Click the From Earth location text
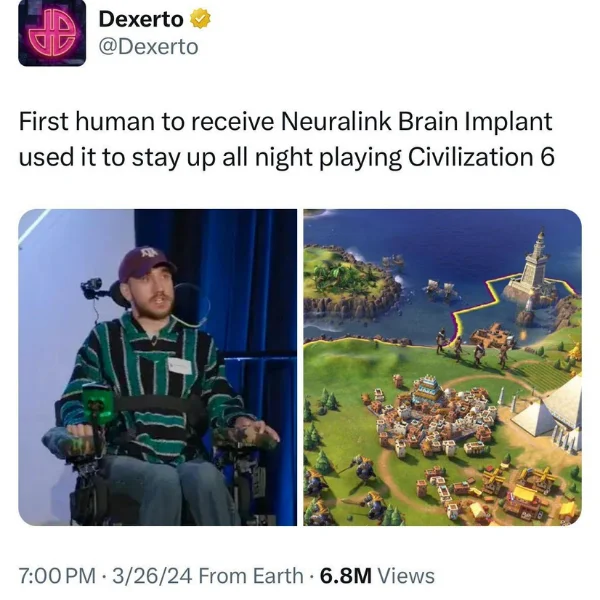 (251, 576)
